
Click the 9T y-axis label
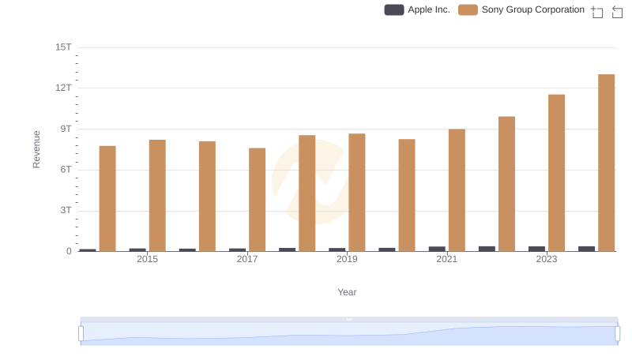(66, 129)
